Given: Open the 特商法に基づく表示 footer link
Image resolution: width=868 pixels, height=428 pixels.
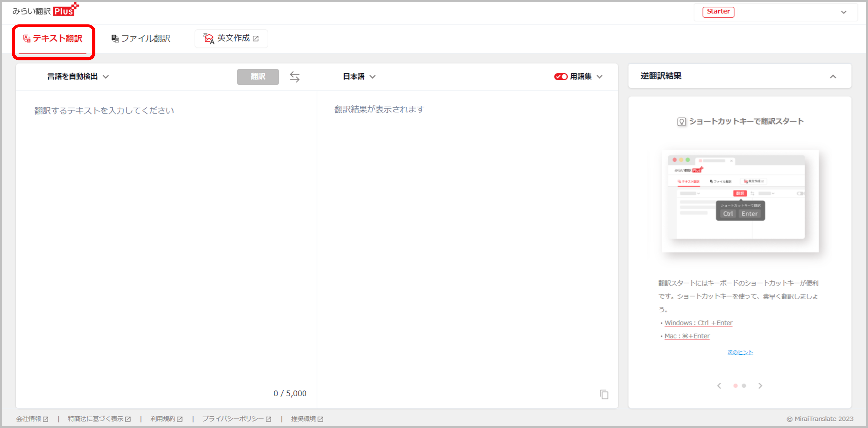Looking at the screenshot, I should (x=99, y=419).
